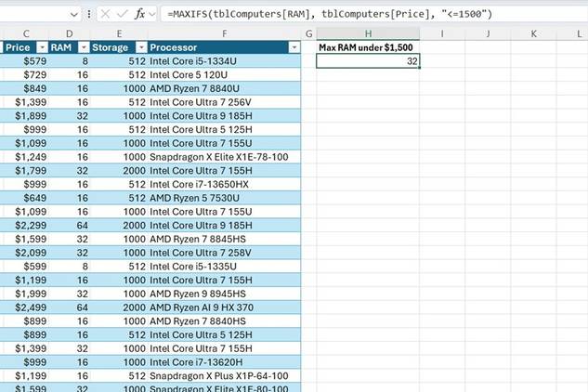Select column H header

(x=368, y=33)
